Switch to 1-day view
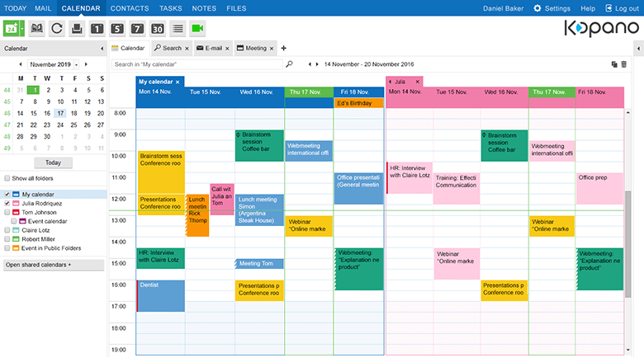Screen dimensions: 644x358 pyautogui.click(x=97, y=28)
